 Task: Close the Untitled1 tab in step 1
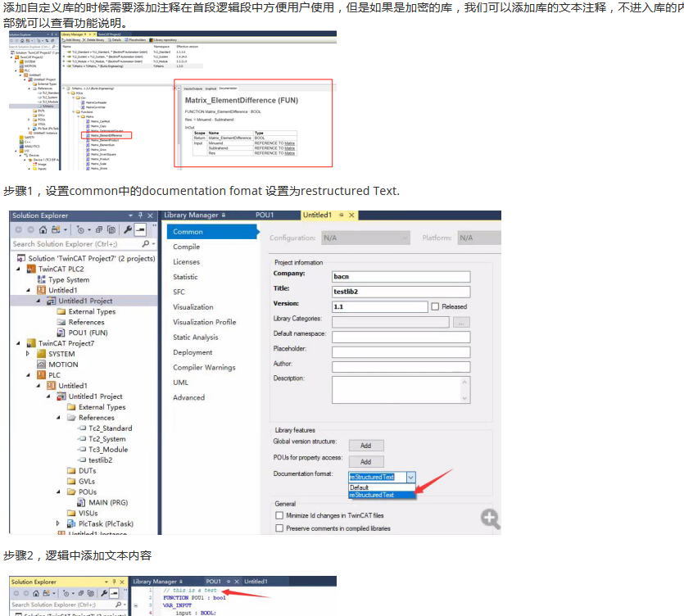pos(351,215)
